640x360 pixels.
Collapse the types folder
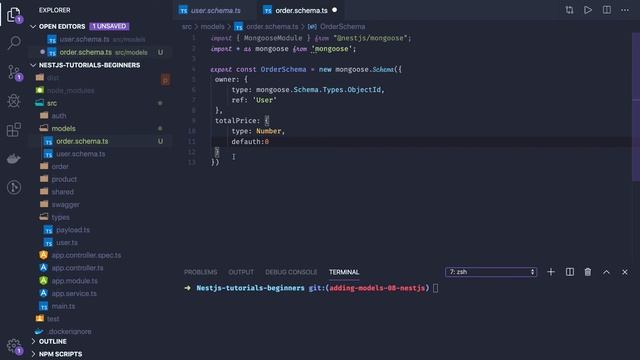100,217
